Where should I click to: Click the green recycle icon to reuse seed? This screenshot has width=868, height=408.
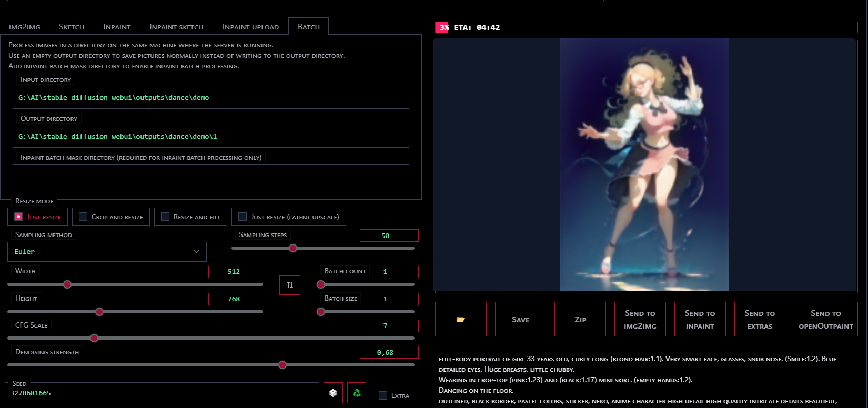tap(357, 393)
